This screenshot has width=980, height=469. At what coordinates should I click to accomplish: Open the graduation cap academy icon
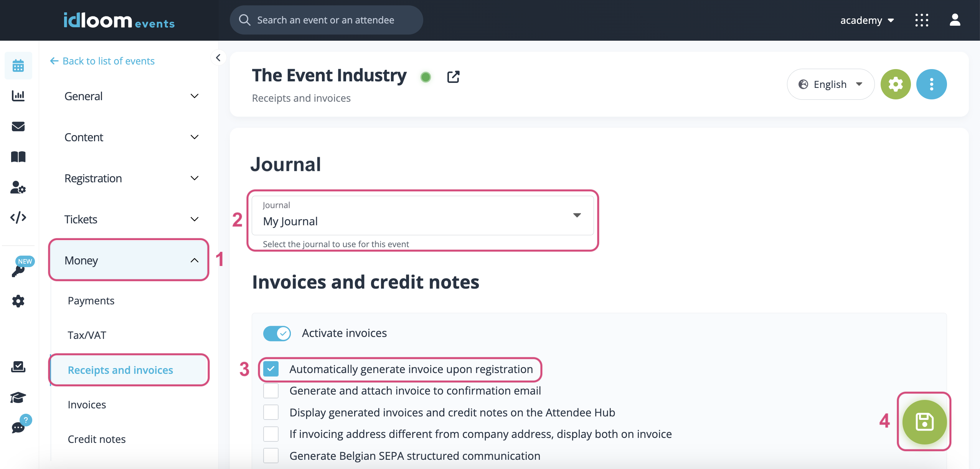pos(18,397)
